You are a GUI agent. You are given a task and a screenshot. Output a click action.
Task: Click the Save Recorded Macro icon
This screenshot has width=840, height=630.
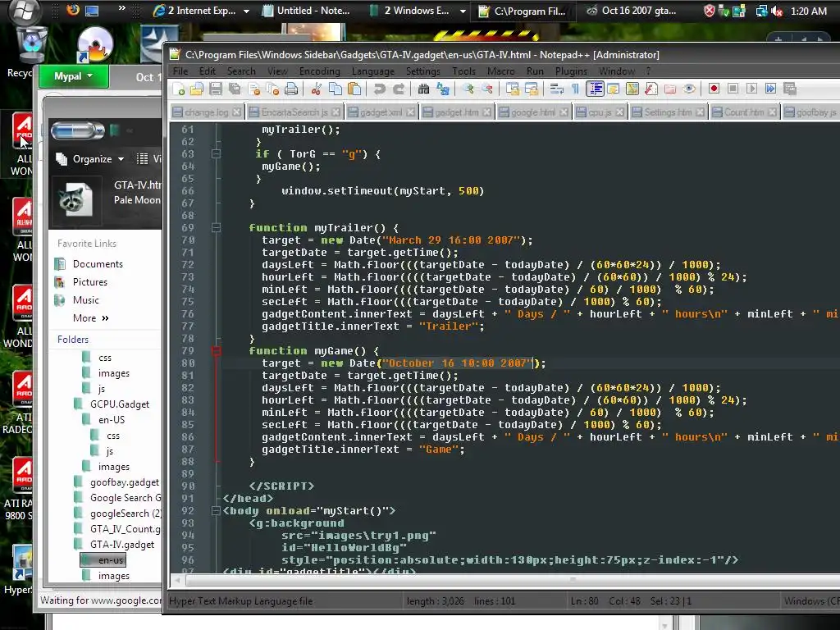(x=790, y=89)
